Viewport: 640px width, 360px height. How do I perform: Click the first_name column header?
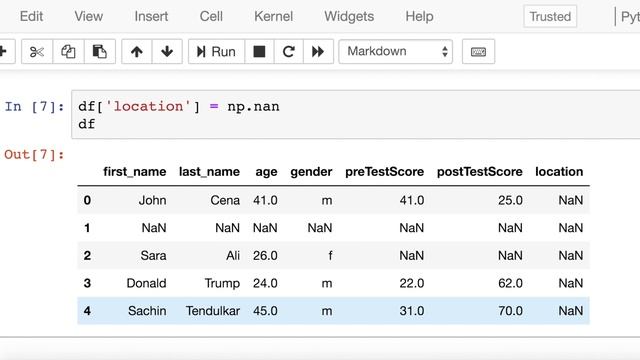click(x=135, y=172)
